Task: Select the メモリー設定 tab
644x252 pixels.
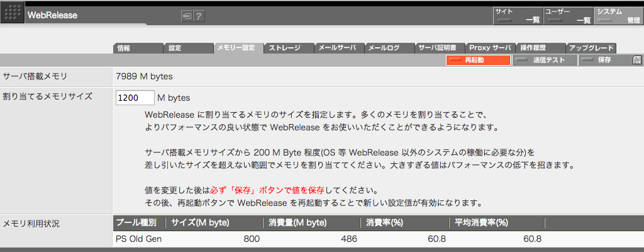Action: click(238, 48)
